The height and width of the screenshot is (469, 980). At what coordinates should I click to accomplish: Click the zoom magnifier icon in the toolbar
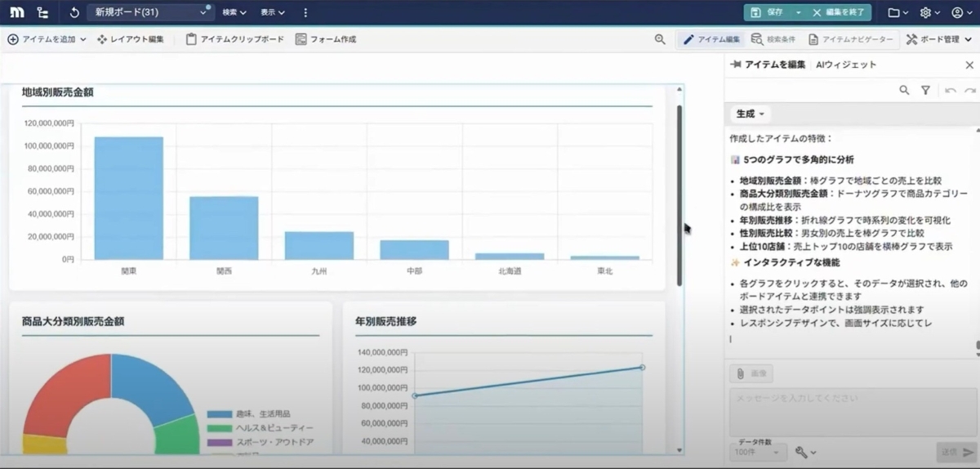[x=660, y=39]
